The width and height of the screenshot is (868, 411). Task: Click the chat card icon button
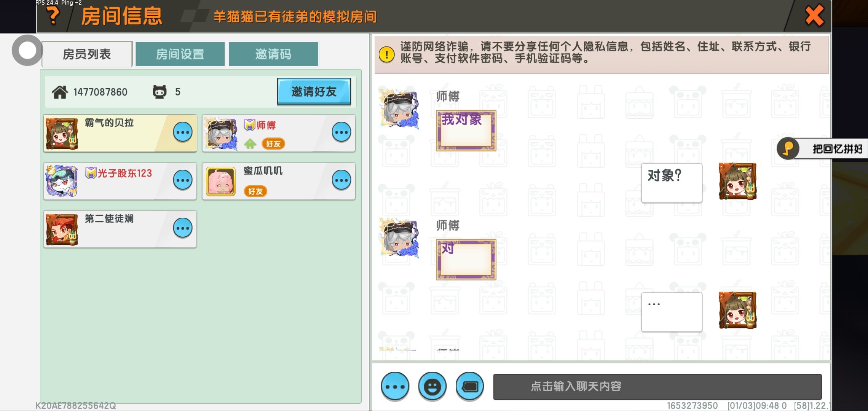(470, 387)
